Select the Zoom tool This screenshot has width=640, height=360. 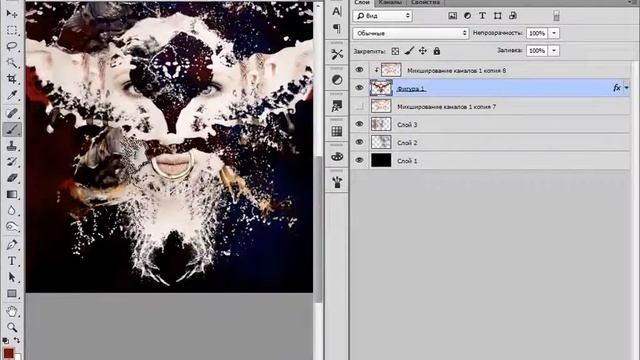(x=11, y=327)
